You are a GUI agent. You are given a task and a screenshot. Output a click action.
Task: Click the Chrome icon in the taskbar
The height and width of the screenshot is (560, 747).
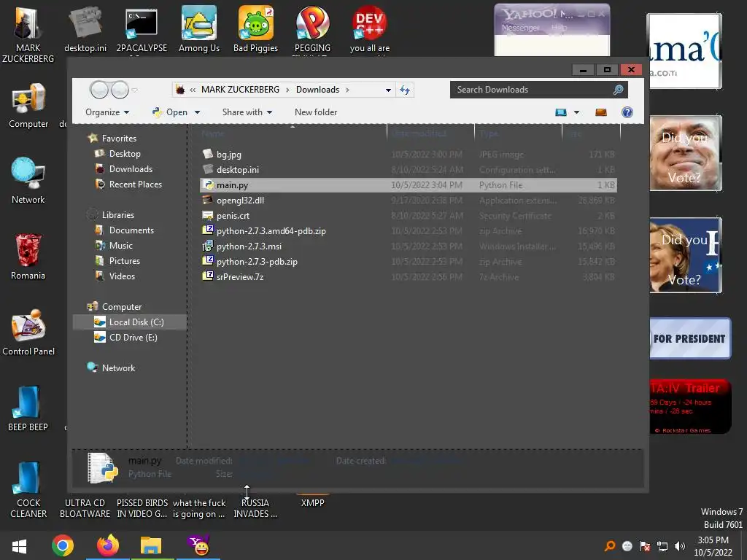63,545
